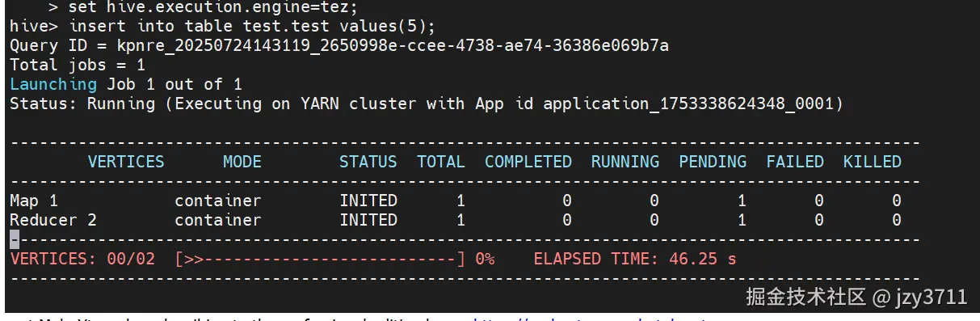
Task: Click the cyan word 'Launching'
Action: click(x=53, y=84)
